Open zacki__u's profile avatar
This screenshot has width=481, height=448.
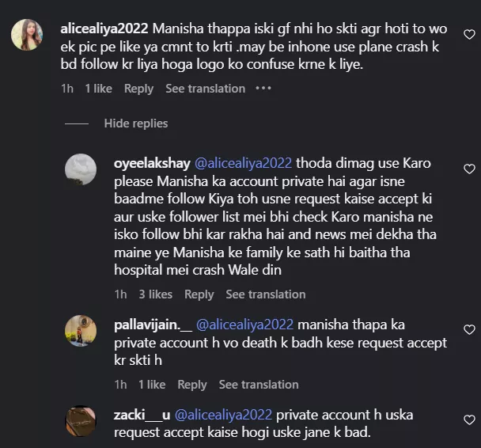pos(81,421)
